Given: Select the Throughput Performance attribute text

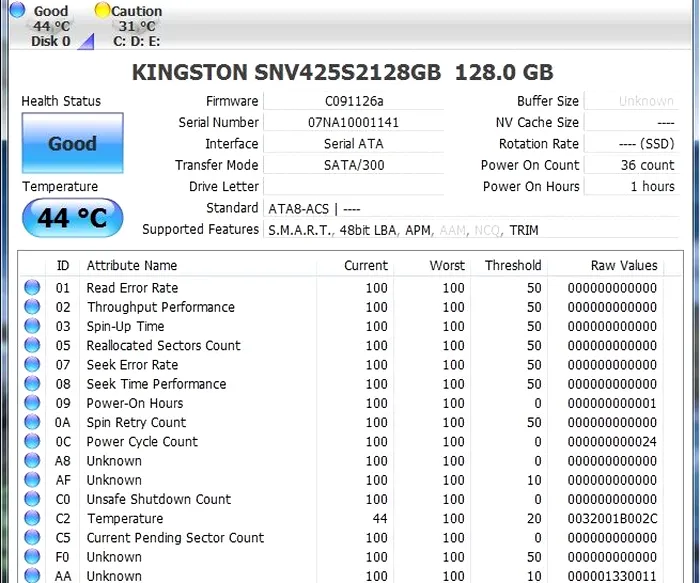Looking at the screenshot, I should click(161, 307).
